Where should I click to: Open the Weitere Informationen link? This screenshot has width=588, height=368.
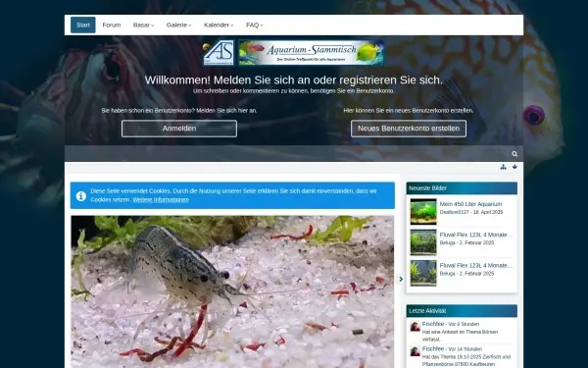pyautogui.click(x=161, y=200)
